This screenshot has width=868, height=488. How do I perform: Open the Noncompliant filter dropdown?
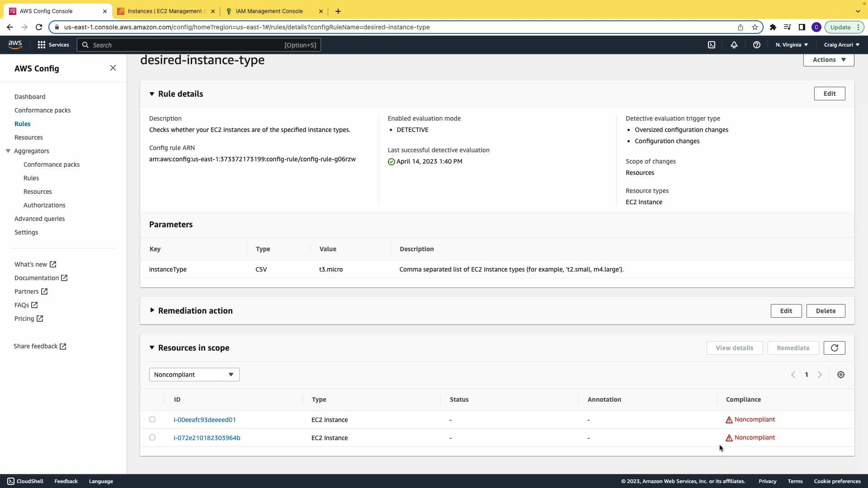point(194,375)
